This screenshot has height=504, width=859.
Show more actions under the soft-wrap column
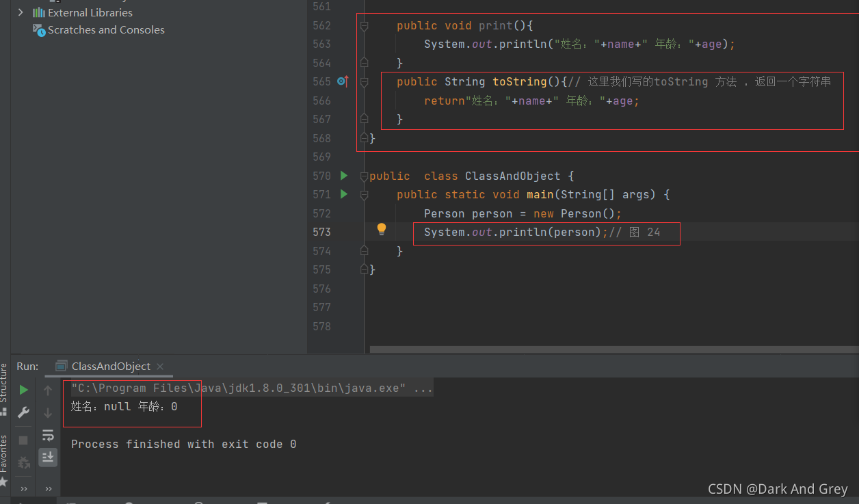tap(48, 489)
